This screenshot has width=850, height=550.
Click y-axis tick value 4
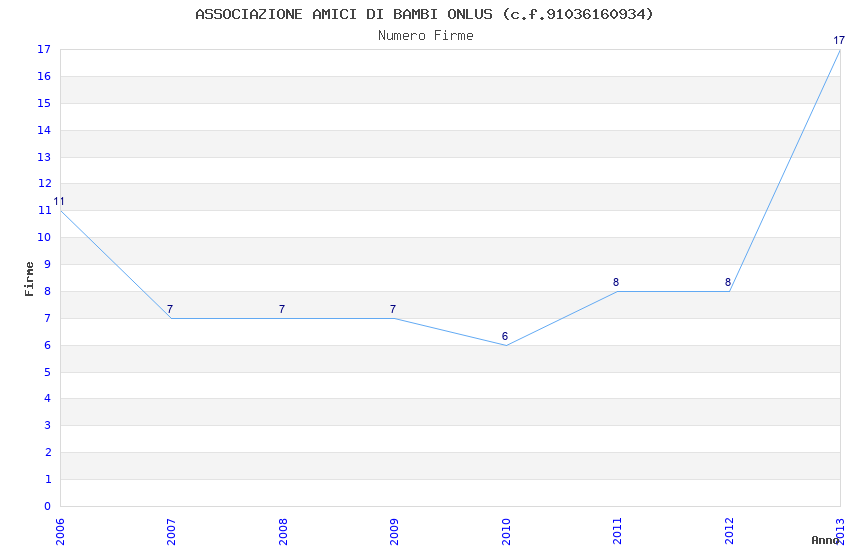pos(48,399)
